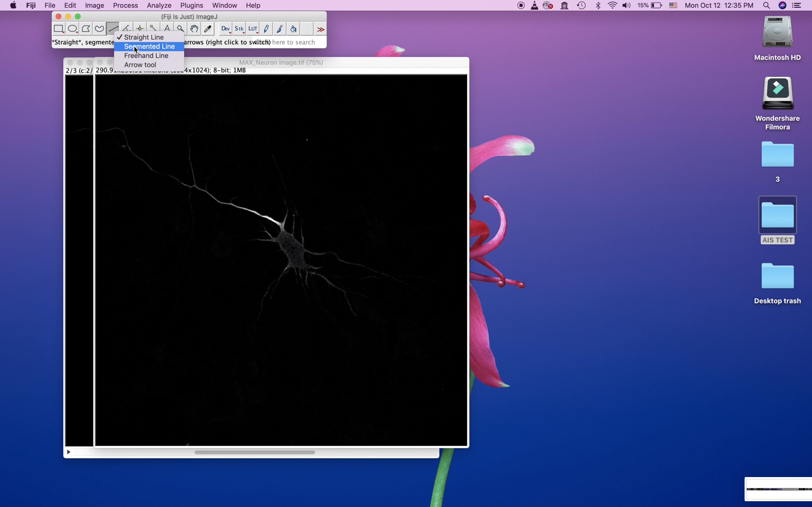The height and width of the screenshot is (507, 812).
Task: Choose Freehand Line from popup menu
Action: click(x=146, y=56)
